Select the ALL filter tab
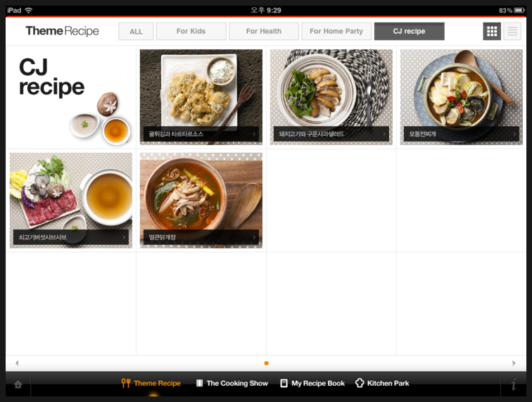The width and height of the screenshot is (532, 402). click(136, 31)
